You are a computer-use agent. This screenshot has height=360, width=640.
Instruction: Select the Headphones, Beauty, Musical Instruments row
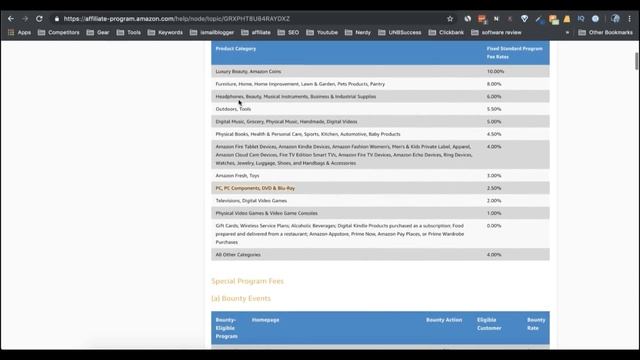point(380,97)
